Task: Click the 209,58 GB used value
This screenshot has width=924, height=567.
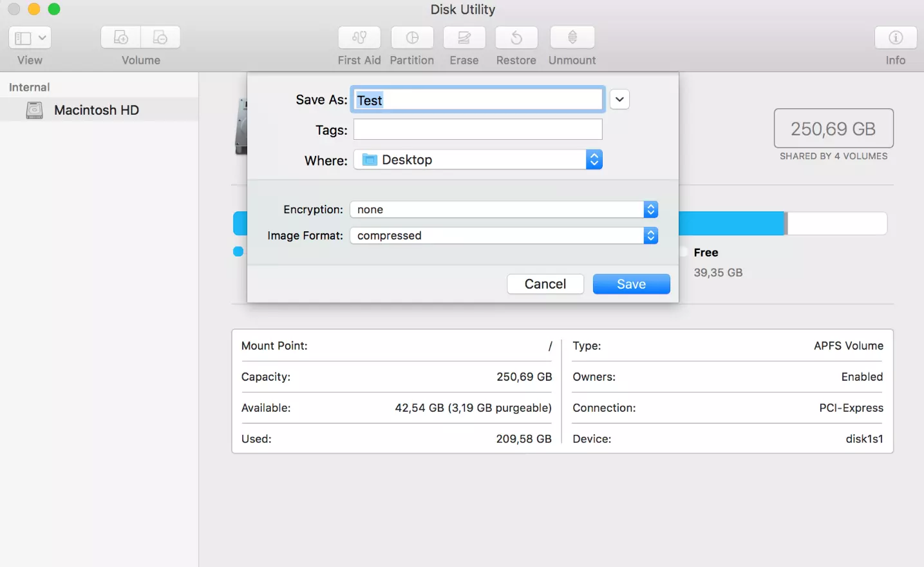Action: click(x=523, y=439)
